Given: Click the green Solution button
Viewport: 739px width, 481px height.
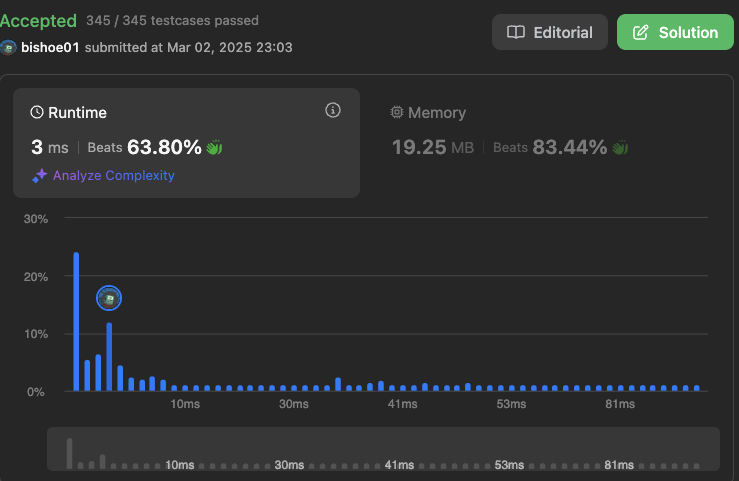Looking at the screenshot, I should coord(675,32).
